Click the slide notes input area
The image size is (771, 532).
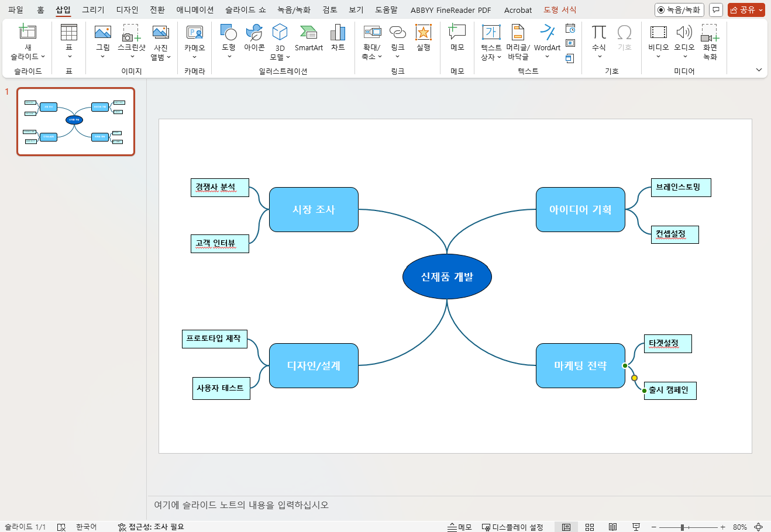[458, 505]
